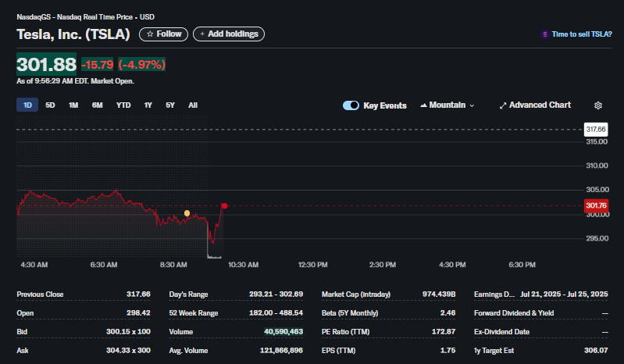Click the Bid value 300.15 x 100
This screenshot has height=364, width=624.
128,332
